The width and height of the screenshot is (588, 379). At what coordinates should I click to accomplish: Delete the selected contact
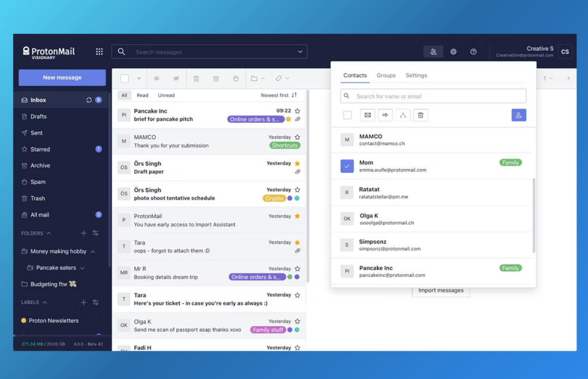tap(420, 115)
